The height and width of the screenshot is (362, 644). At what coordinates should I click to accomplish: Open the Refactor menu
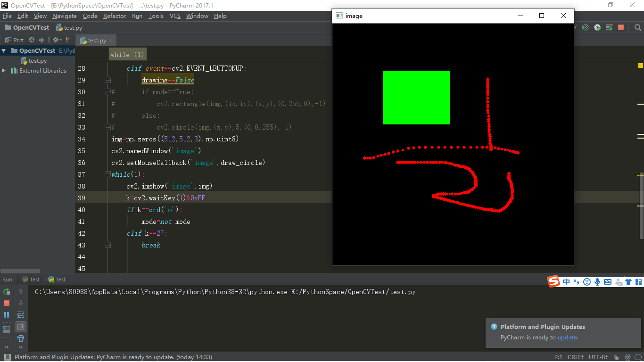point(115,16)
